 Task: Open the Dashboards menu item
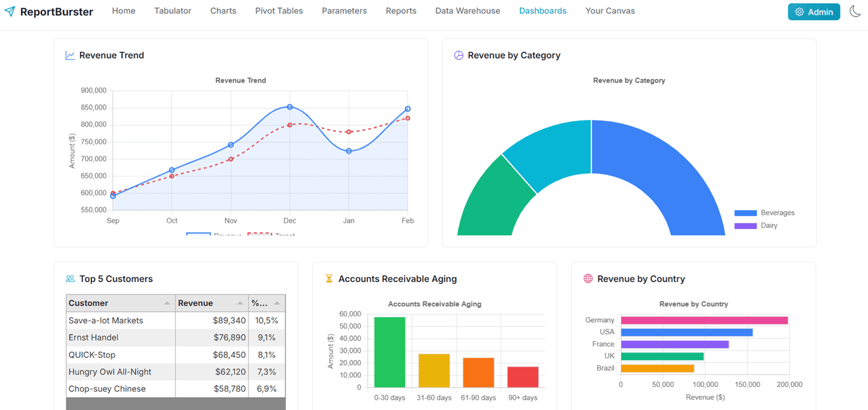coord(542,11)
